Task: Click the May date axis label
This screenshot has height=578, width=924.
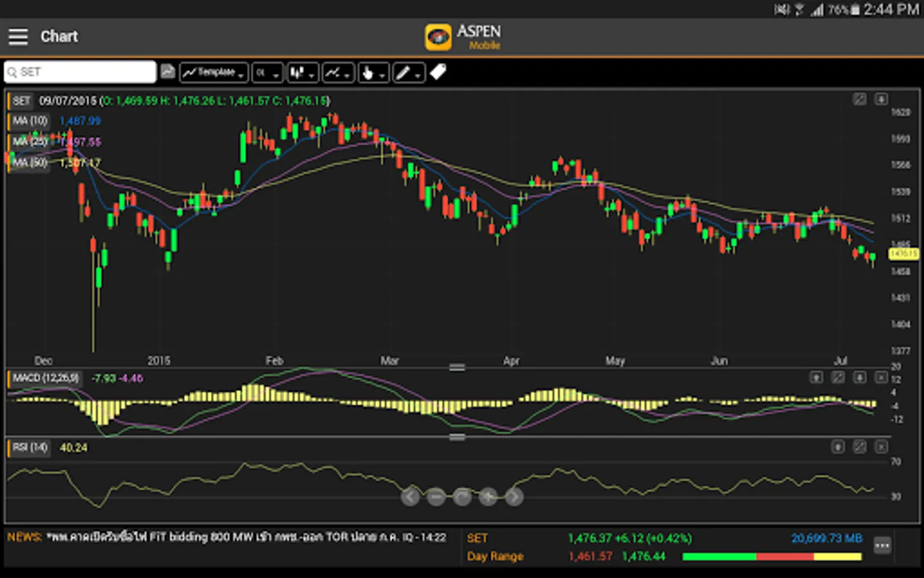Action: [615, 361]
